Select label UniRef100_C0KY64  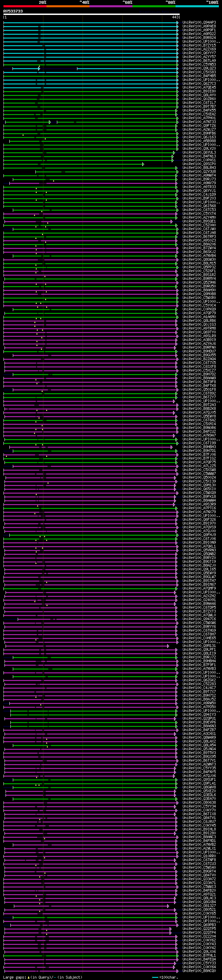[199, 967]
